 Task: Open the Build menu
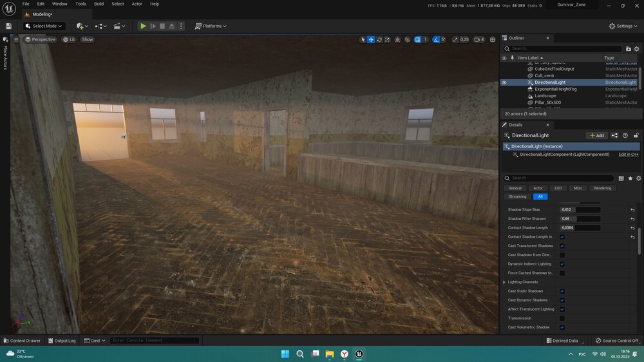pos(99,4)
